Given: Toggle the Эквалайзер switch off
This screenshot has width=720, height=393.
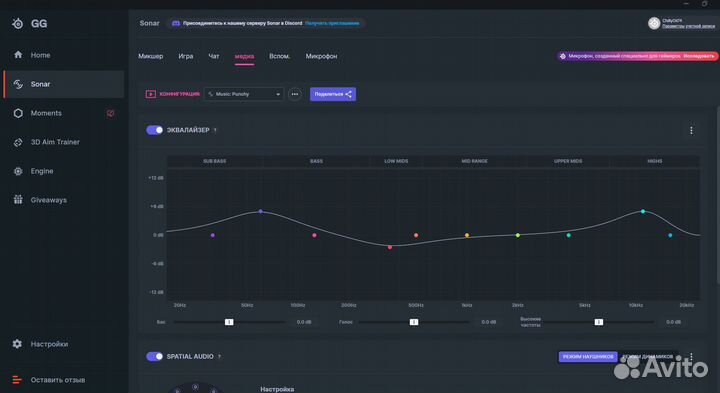Looking at the screenshot, I should [x=154, y=130].
